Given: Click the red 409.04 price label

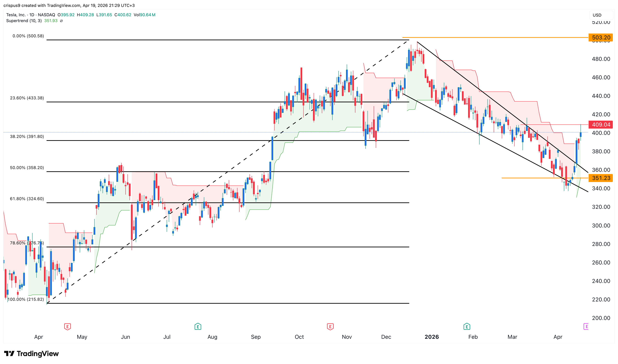Looking at the screenshot, I should pos(601,125).
